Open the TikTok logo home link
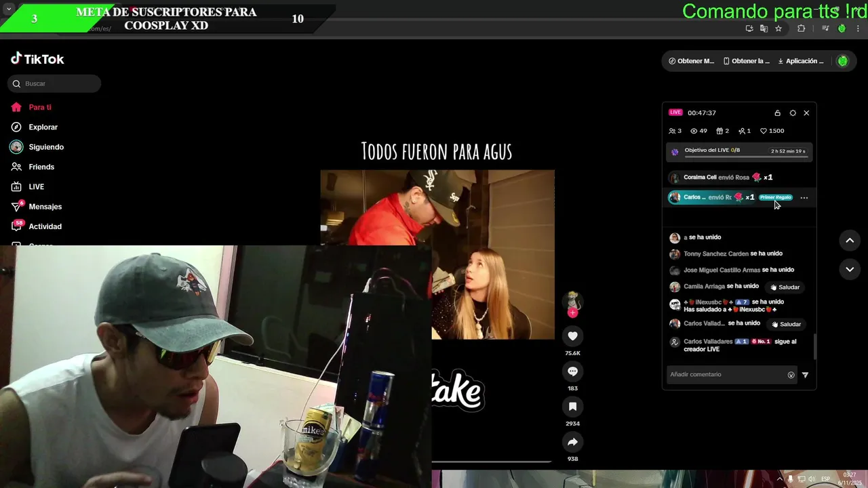The image size is (868, 488). coord(37,59)
